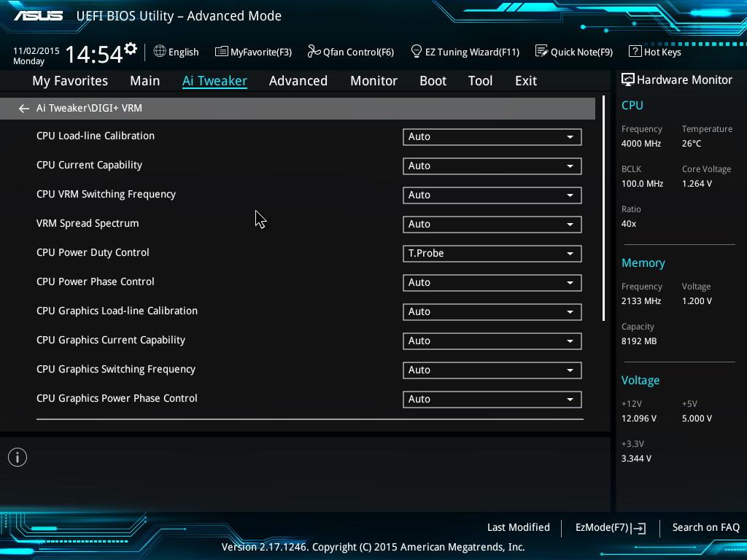Click the back arrow next to Ai Tweaker\DIGI+ VRM
Screen dimensions: 747x560
[24, 109]
